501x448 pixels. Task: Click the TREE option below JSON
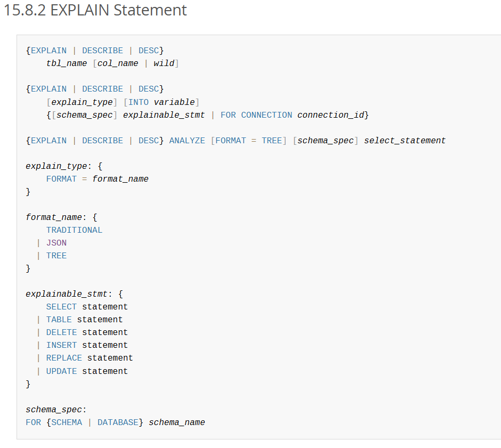[x=56, y=256]
